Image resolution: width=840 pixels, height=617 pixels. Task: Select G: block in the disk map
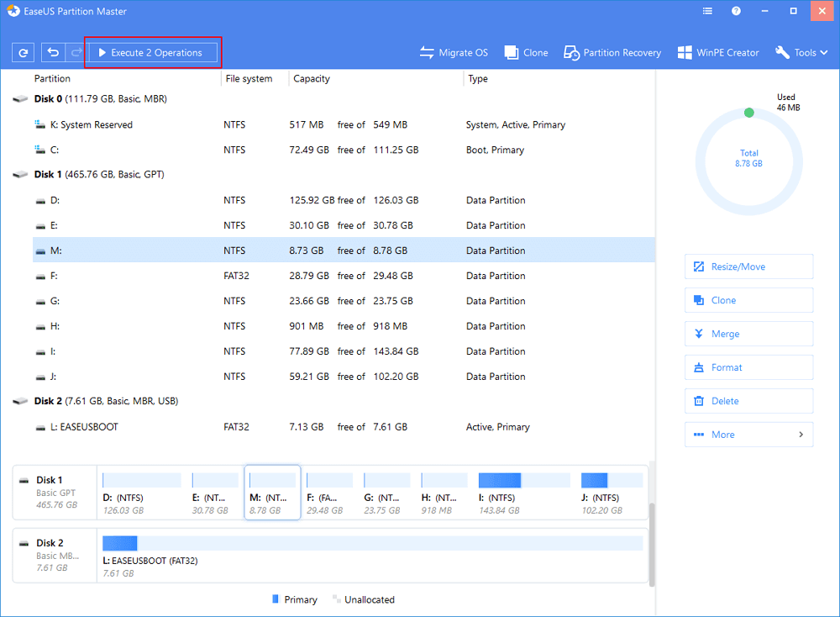click(386, 493)
